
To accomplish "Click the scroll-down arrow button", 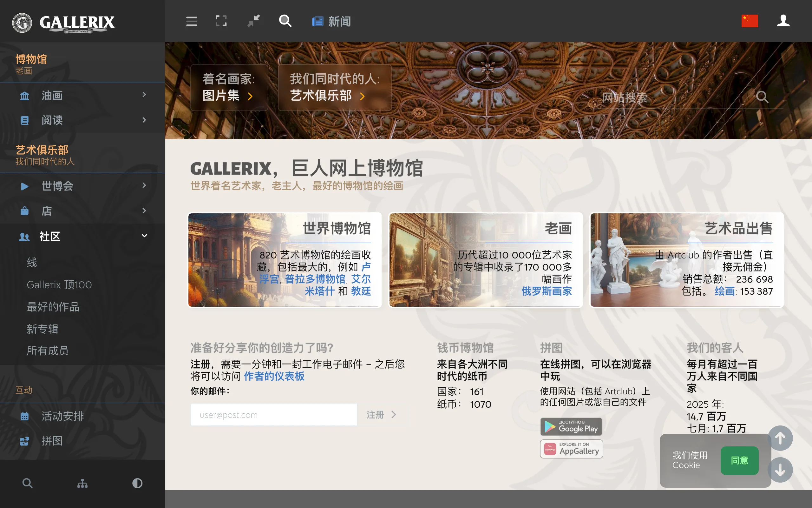I will pyautogui.click(x=780, y=470).
